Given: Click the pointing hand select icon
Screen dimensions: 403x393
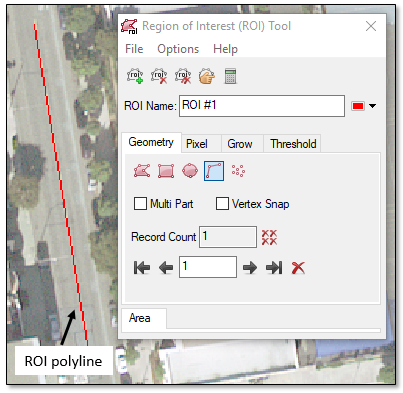Looking at the screenshot, I should pyautogui.click(x=207, y=76).
